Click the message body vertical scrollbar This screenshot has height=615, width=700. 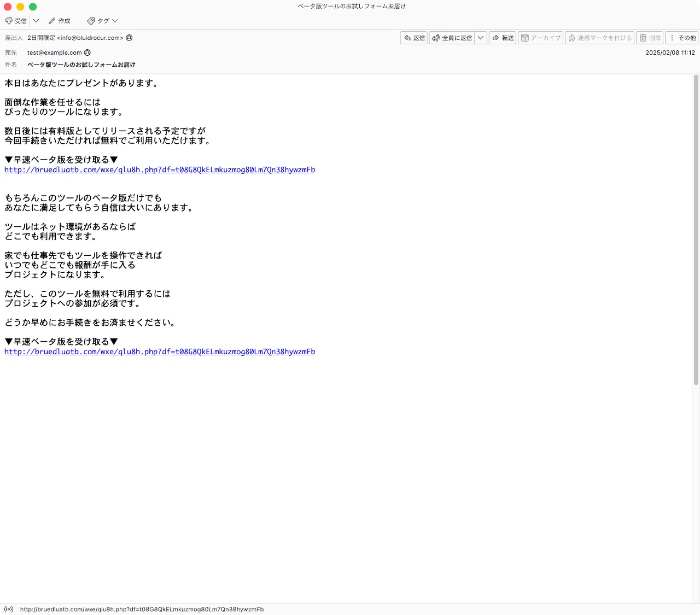tap(696, 230)
